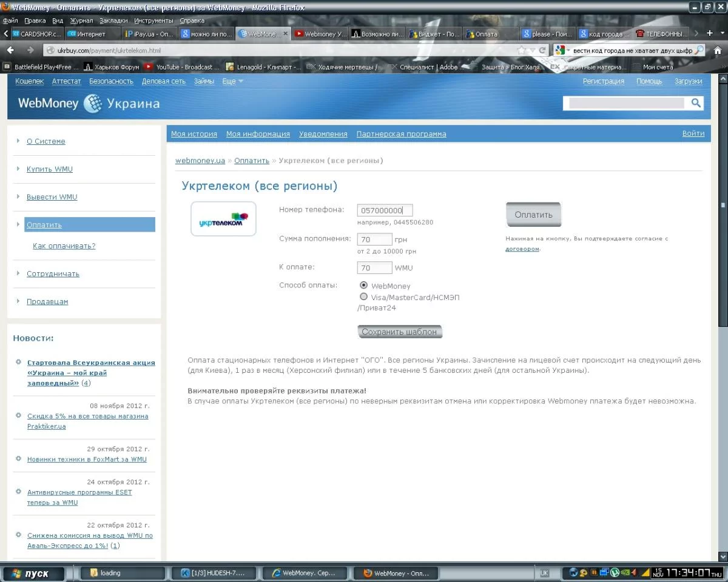Click the Firefox Home icon
This screenshot has width=728, height=582.
[718, 50]
